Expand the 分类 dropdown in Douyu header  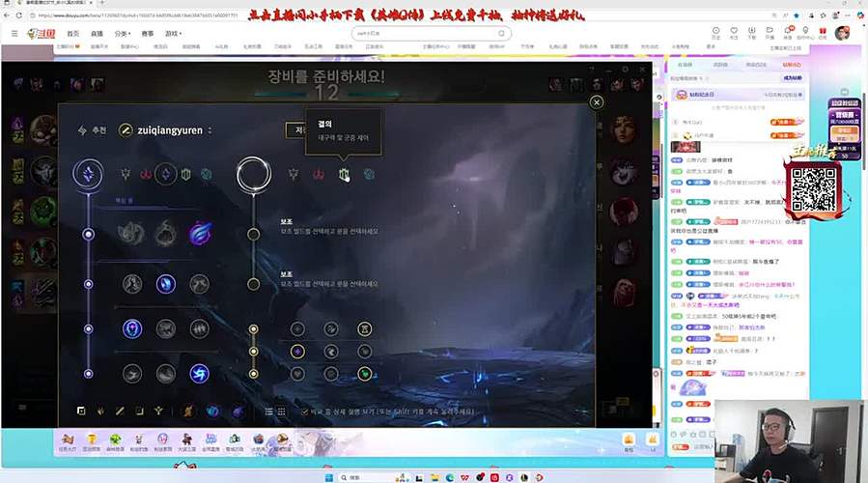point(123,34)
